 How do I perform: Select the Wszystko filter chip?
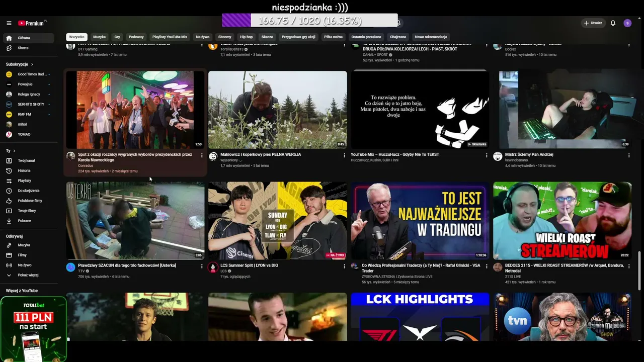[76, 37]
